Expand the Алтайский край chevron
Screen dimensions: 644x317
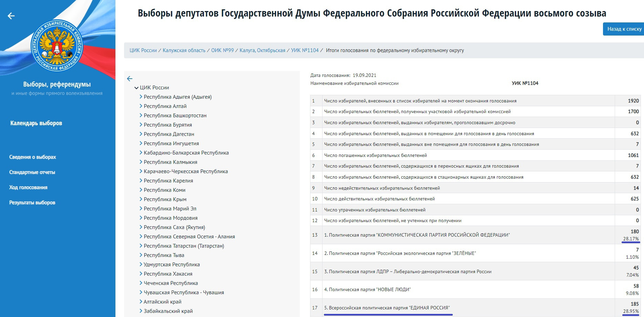[141, 302]
